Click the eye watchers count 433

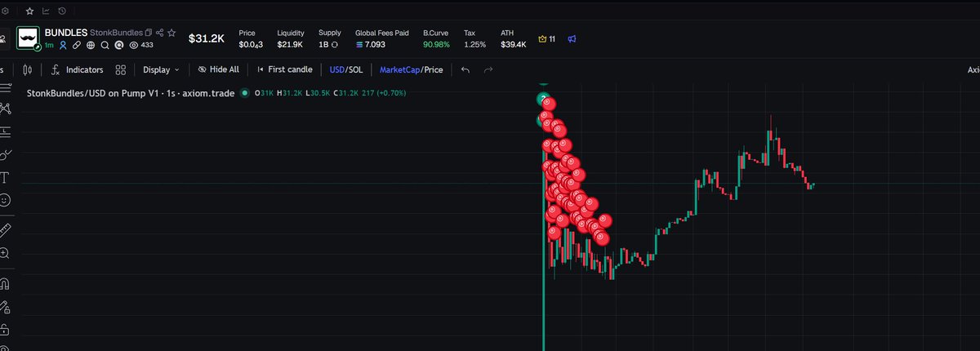click(x=140, y=45)
